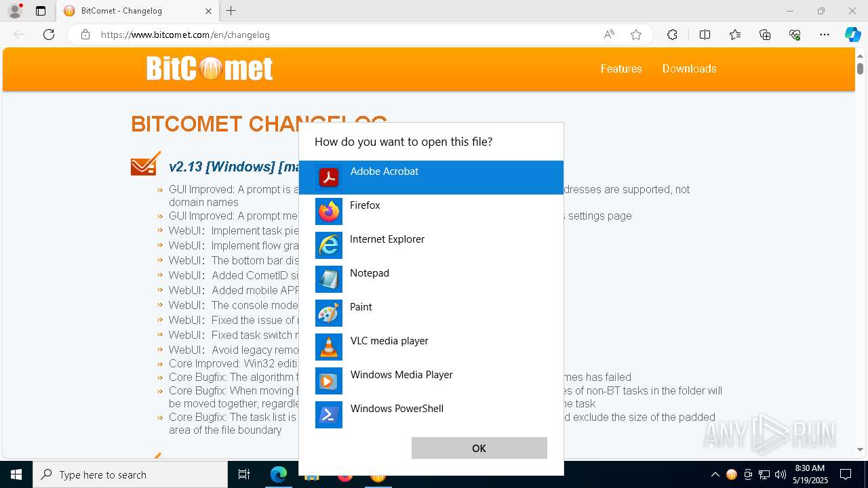Image resolution: width=868 pixels, height=488 pixels.
Task: Refresh the page in Edge
Action: pos(49,35)
